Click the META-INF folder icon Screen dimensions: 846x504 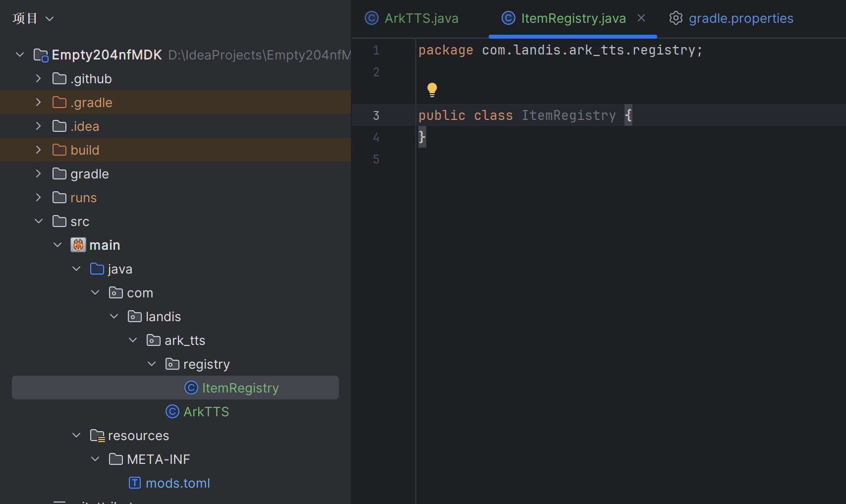116,459
